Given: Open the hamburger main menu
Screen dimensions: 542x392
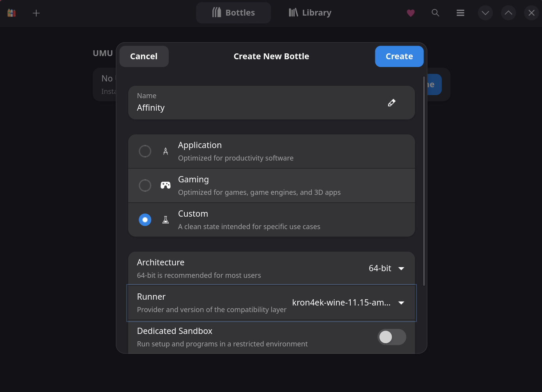Looking at the screenshot, I should [461, 13].
